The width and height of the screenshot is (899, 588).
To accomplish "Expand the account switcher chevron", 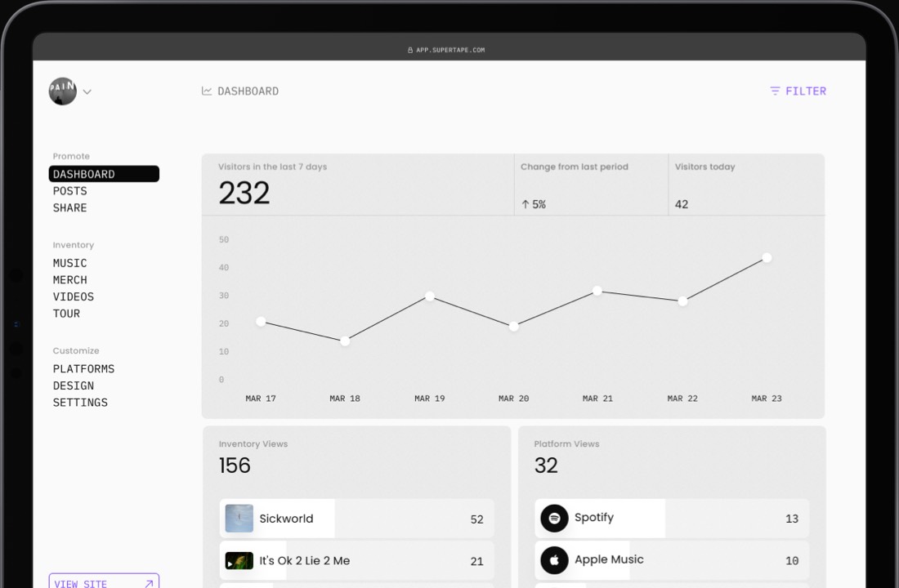I will point(87,91).
